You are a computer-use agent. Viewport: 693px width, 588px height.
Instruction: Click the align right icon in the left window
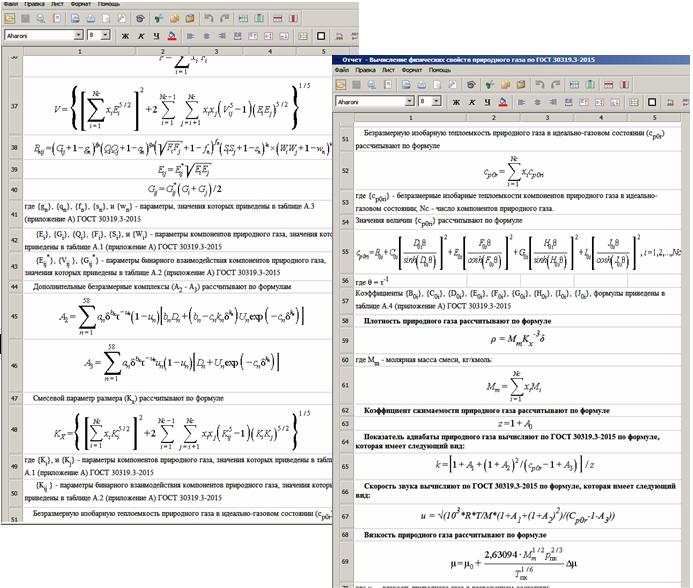pyautogui.click(x=221, y=35)
